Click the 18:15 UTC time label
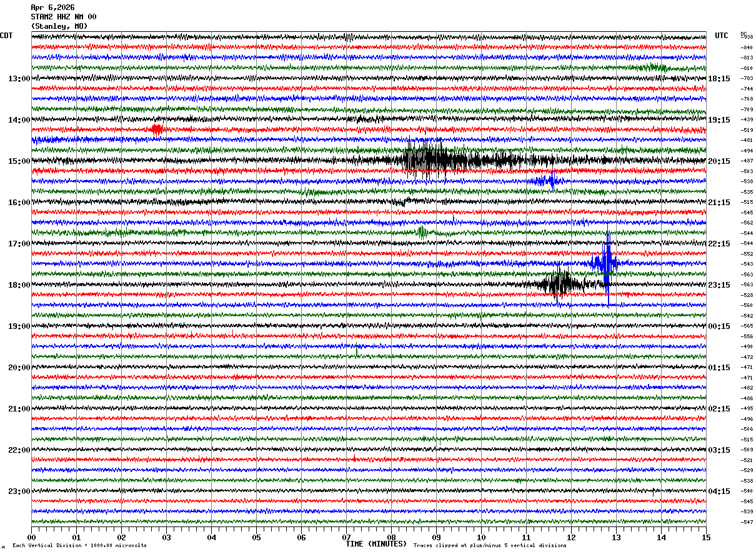Screen dimensions: 756x554 tap(720, 79)
